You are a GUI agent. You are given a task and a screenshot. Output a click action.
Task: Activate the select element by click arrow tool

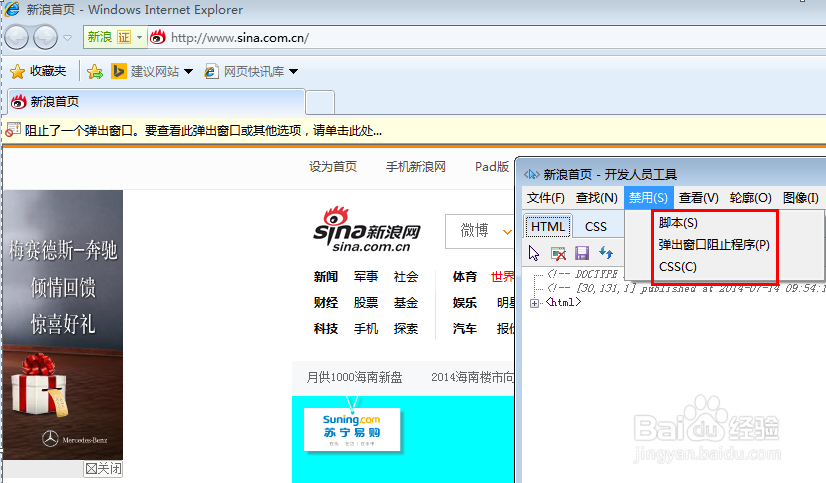534,253
